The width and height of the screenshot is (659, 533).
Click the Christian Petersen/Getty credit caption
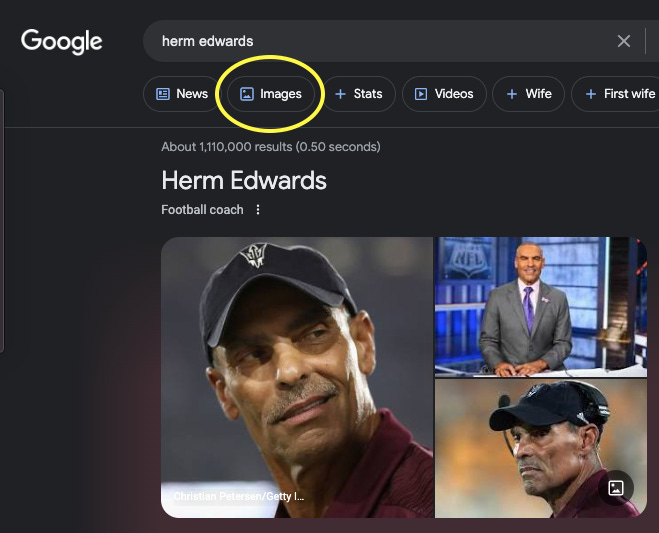[239, 496]
